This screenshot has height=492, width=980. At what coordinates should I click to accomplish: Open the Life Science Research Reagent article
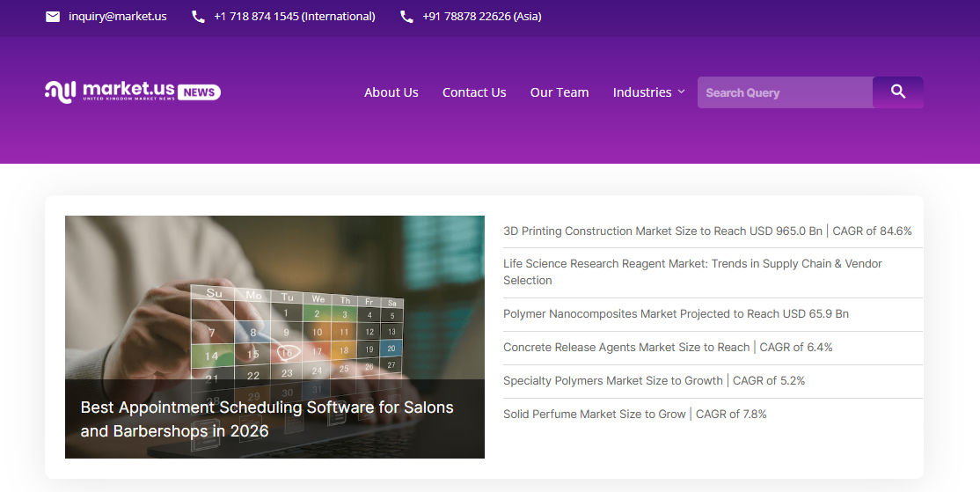coord(692,272)
